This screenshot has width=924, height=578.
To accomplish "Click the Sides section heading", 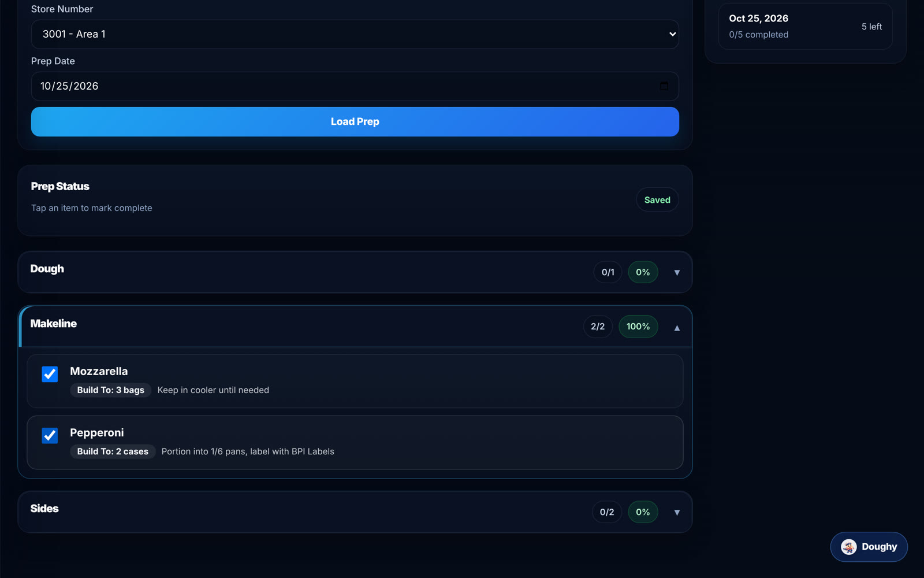I will click(44, 509).
